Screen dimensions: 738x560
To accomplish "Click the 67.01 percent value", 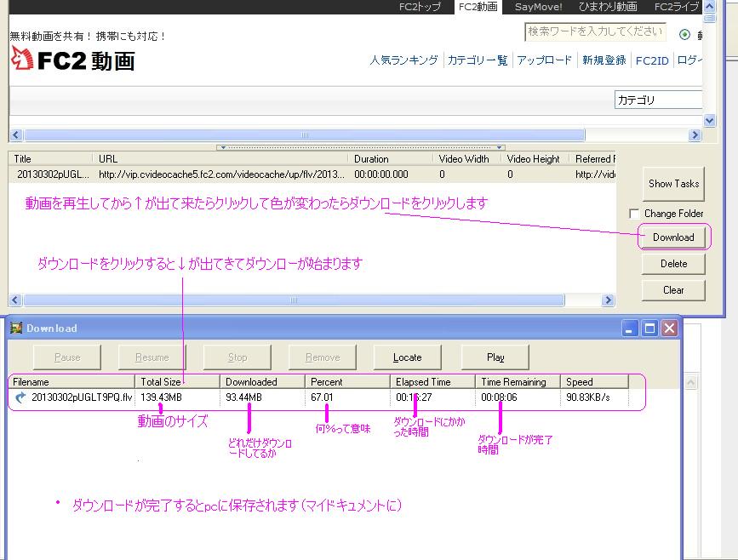I will [322, 397].
